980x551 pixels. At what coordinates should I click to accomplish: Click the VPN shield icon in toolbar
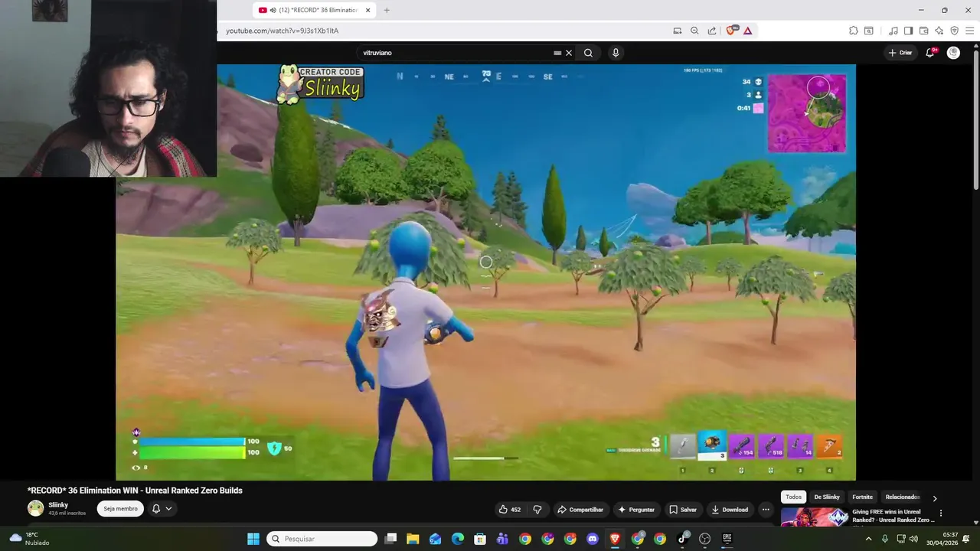click(x=954, y=31)
